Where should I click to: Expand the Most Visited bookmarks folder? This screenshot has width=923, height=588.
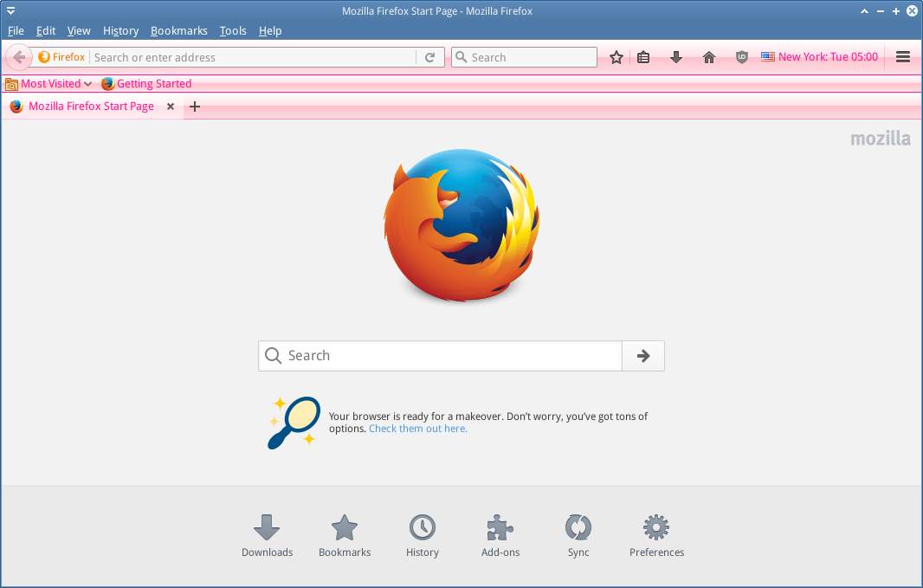tap(48, 84)
